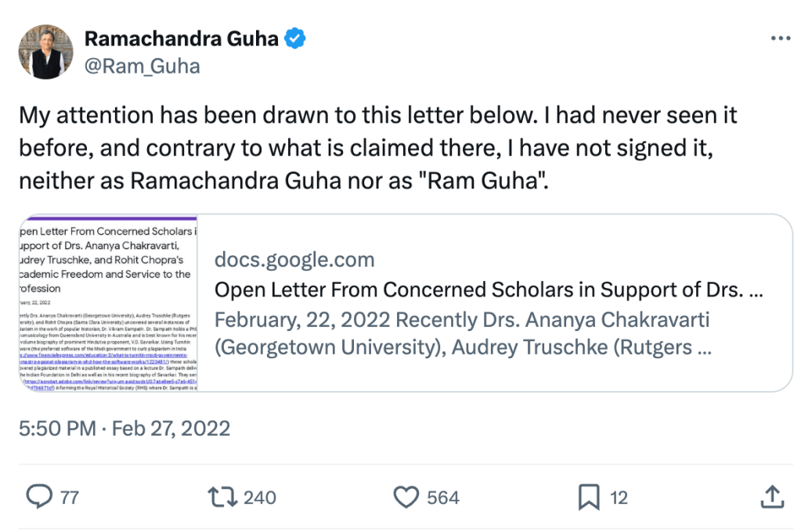Screen dimensions: 801x532
Task: Click the blue verified badge
Action: [x=295, y=38]
